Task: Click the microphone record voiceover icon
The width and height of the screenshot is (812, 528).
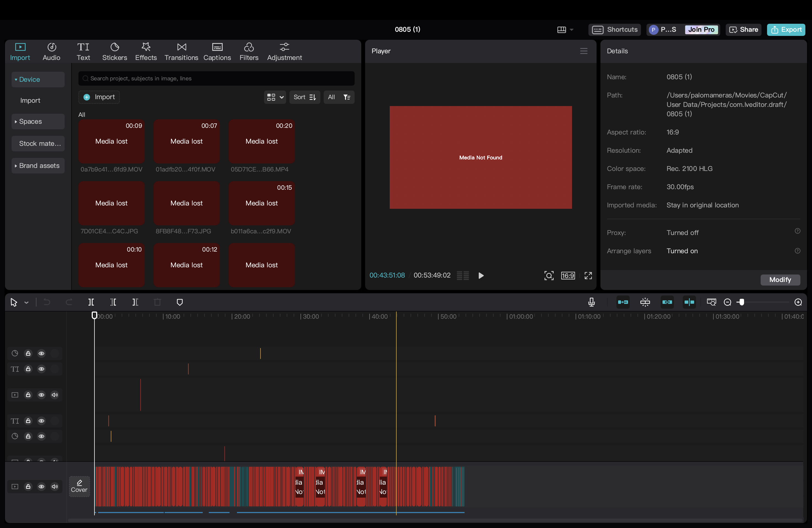Action: (591, 302)
